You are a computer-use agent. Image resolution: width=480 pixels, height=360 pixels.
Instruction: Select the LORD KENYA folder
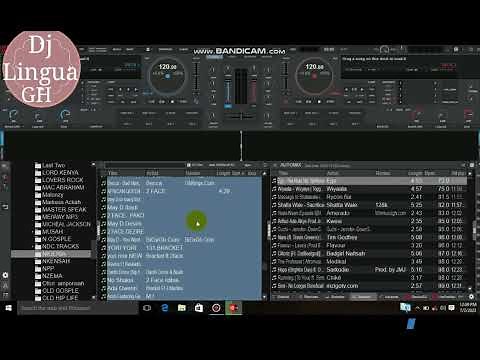pyautogui.click(x=60, y=173)
